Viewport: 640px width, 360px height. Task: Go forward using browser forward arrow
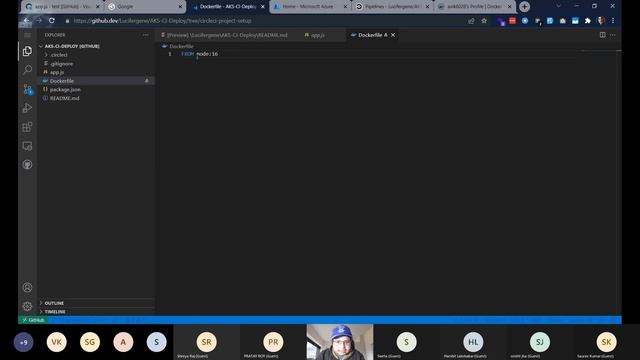(x=39, y=20)
